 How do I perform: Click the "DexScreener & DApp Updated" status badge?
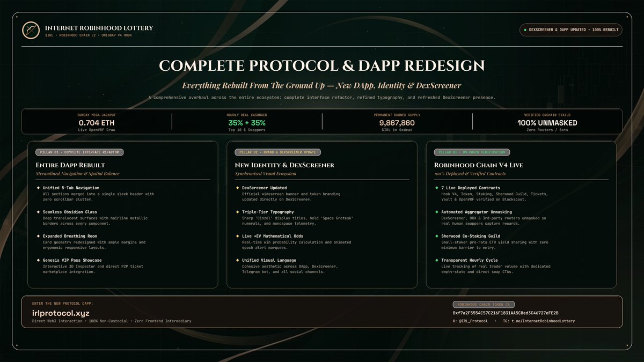point(571,29)
